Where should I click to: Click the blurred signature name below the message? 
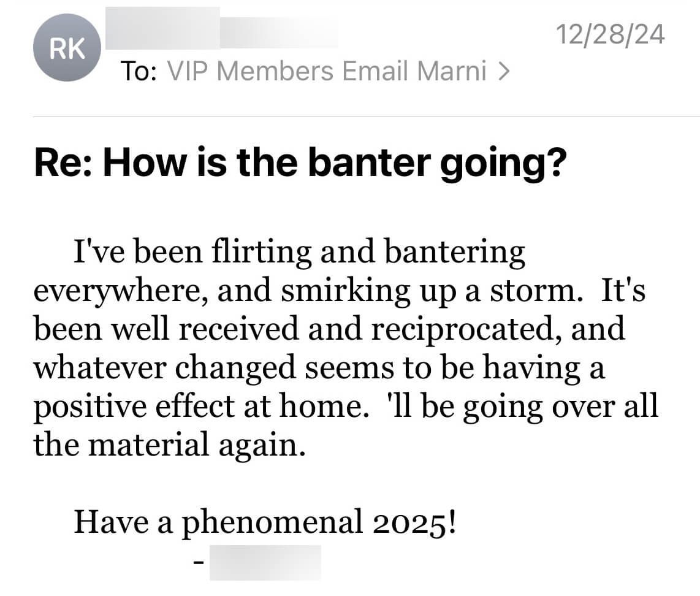click(x=265, y=562)
